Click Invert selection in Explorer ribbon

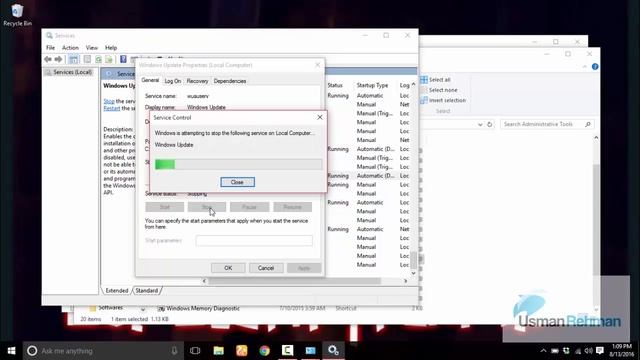click(443, 100)
